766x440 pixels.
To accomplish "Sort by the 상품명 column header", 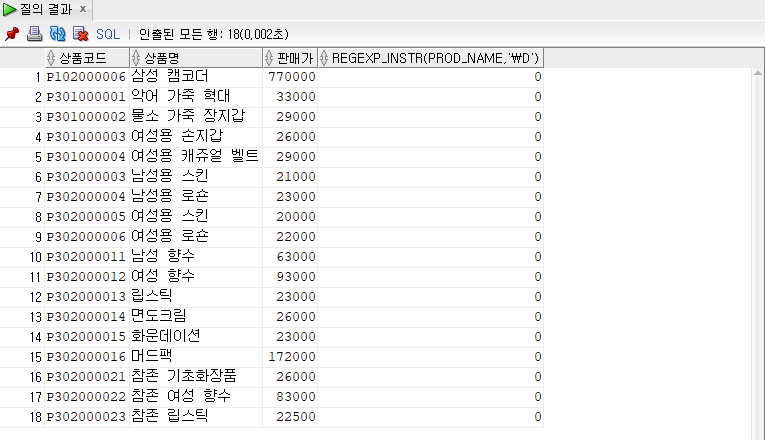I will click(196, 58).
